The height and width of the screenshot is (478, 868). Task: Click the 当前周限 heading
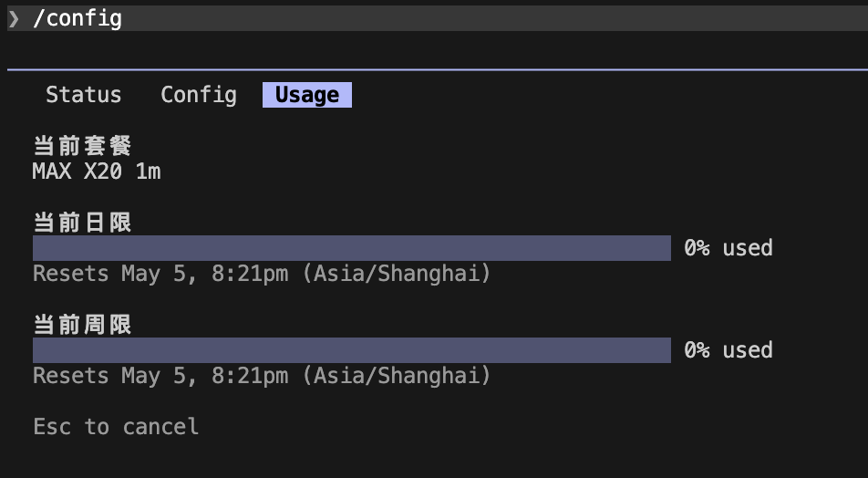pyautogui.click(x=82, y=325)
